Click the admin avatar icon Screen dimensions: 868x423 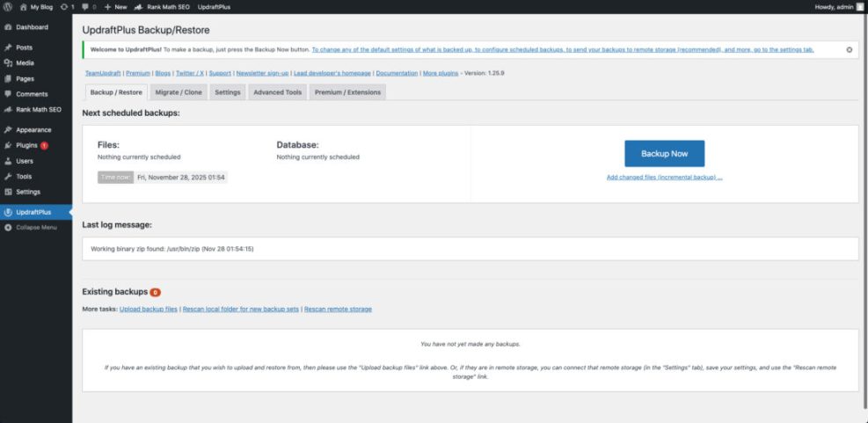coord(859,7)
